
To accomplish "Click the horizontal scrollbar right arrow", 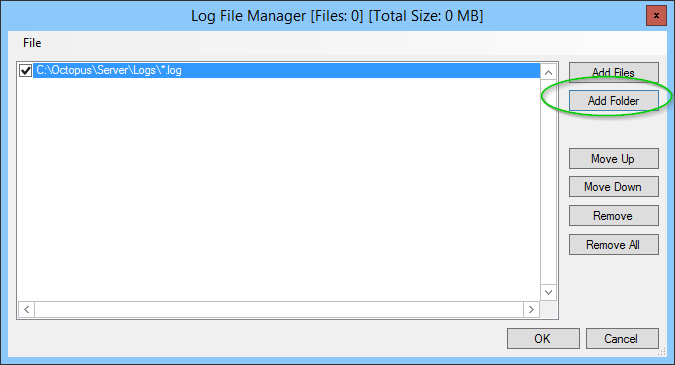I will [x=531, y=309].
